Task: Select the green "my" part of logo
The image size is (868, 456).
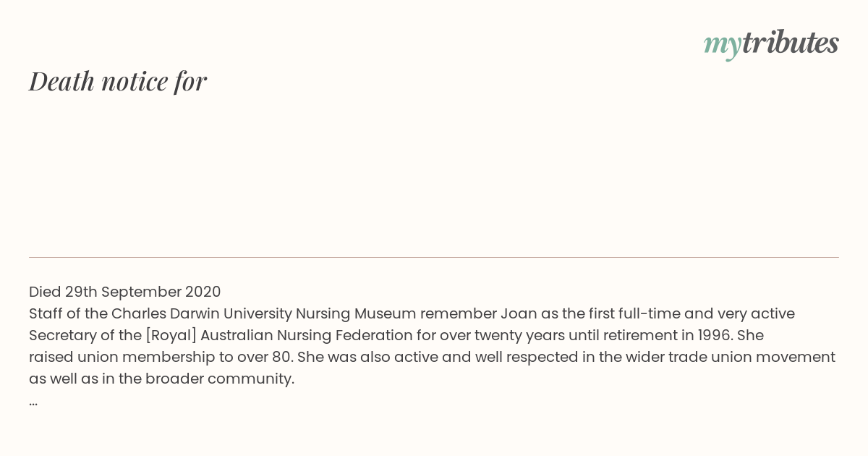Action: click(x=723, y=46)
